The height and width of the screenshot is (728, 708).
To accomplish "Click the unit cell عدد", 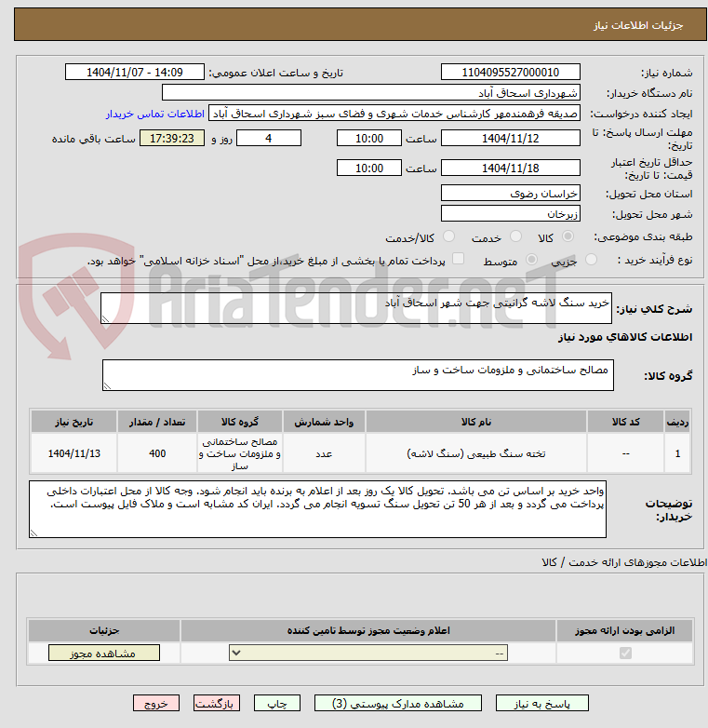I will pos(324,453).
